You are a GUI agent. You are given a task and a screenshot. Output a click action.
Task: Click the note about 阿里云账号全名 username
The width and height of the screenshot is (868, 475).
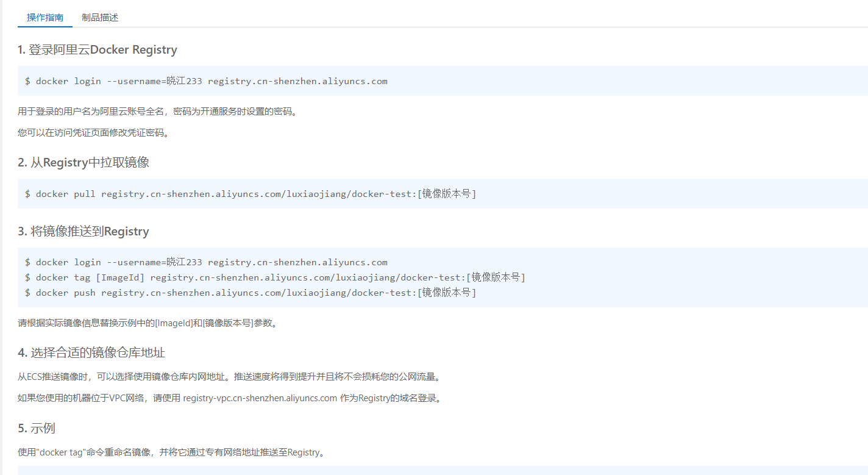pos(159,112)
